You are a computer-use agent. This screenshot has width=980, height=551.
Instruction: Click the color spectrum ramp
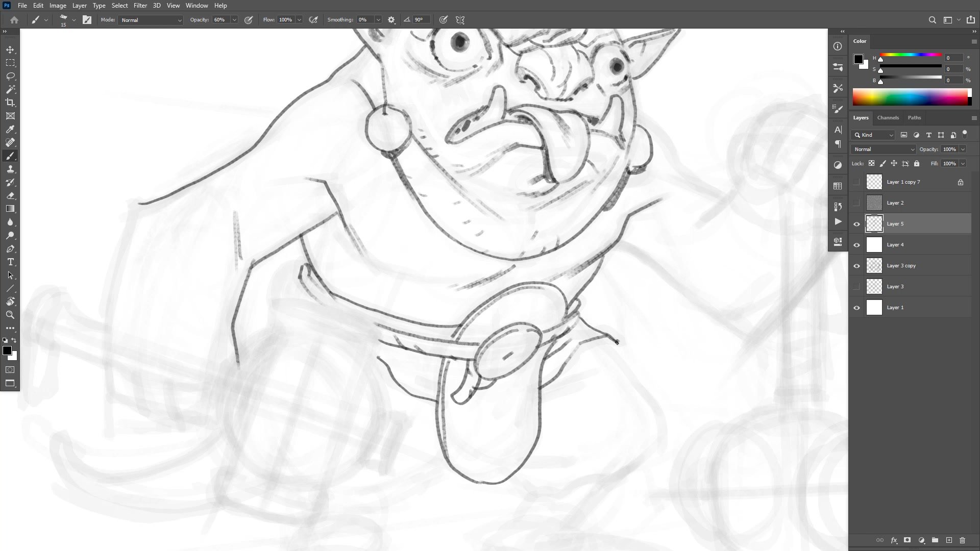(911, 97)
